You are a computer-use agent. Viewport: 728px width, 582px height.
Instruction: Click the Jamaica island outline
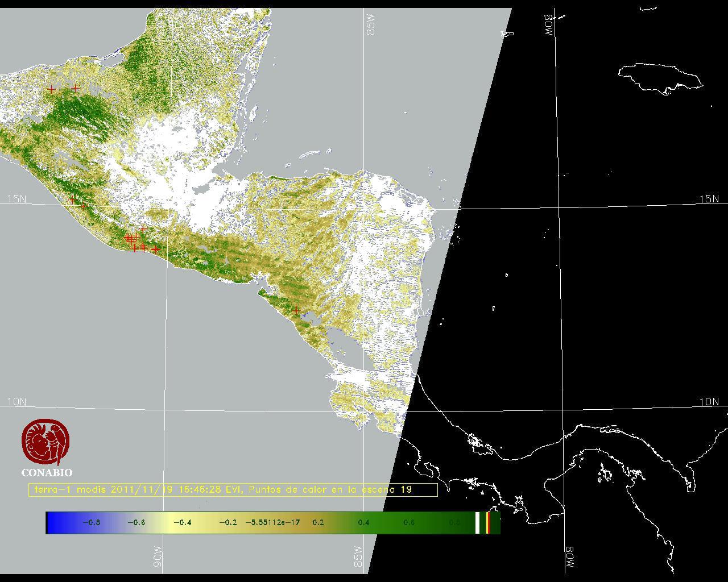click(x=659, y=77)
